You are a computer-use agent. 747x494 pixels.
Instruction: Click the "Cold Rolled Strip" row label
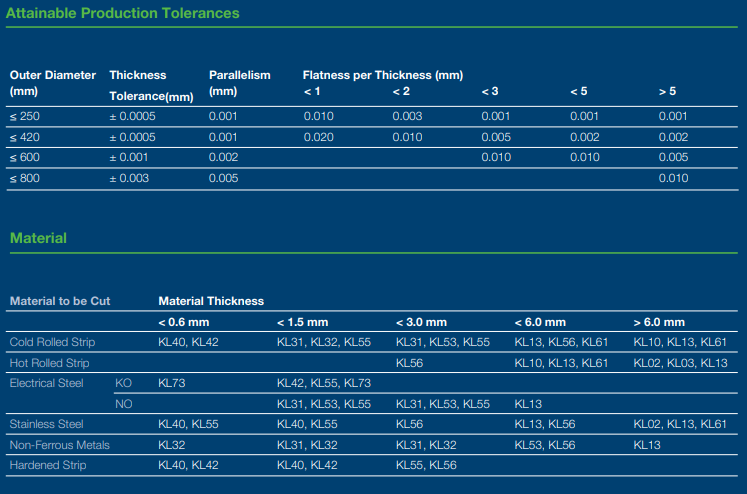[x=52, y=342]
